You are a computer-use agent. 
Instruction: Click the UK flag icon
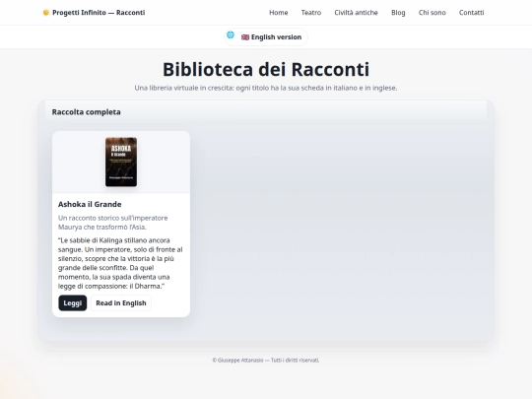click(x=245, y=37)
